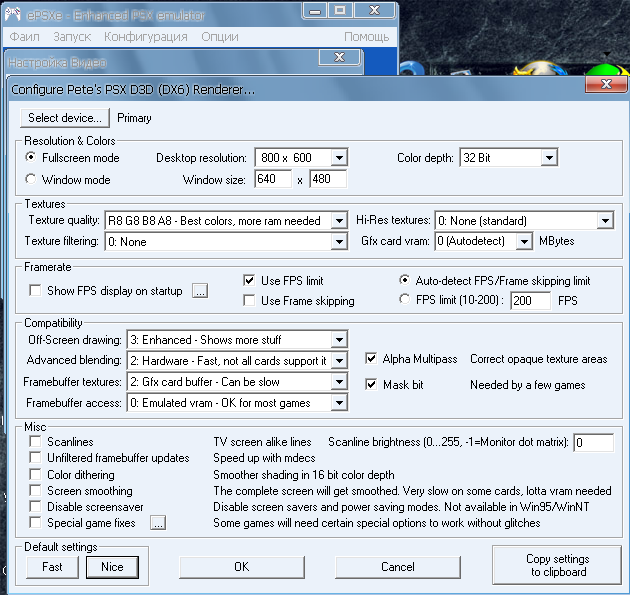Apply Nice default settings
Viewport: 630px width, 595px height.
click(x=112, y=567)
